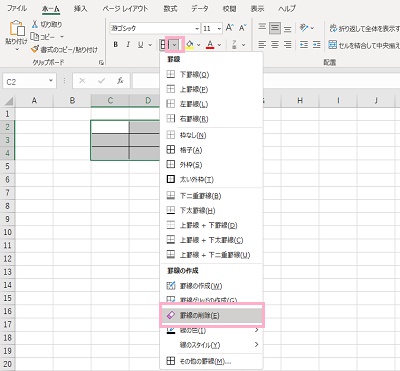Select 右罫線 (Right Border) in menu
Screen dimensions: 400x371
point(211,119)
